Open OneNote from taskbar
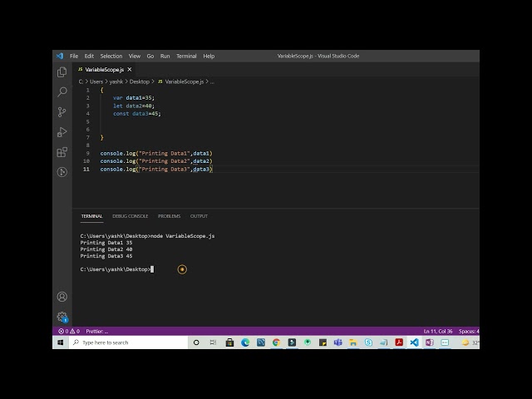The image size is (532, 399). click(x=430, y=342)
